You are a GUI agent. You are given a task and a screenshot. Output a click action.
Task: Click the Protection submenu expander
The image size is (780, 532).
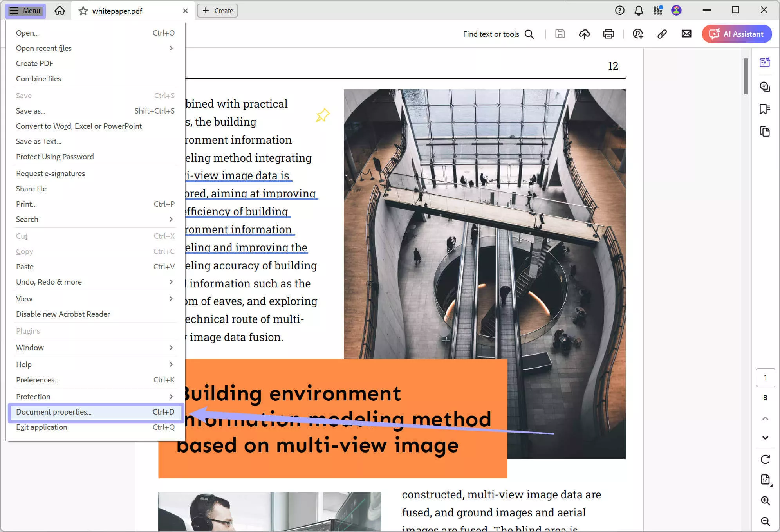(x=171, y=396)
